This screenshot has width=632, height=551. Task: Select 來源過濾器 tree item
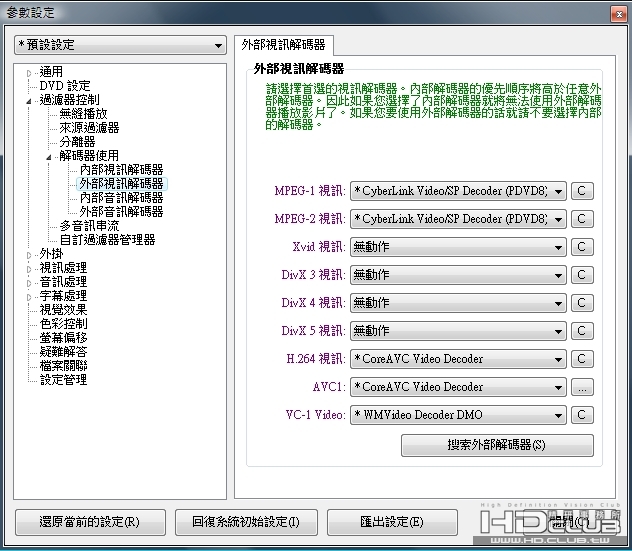click(89, 128)
